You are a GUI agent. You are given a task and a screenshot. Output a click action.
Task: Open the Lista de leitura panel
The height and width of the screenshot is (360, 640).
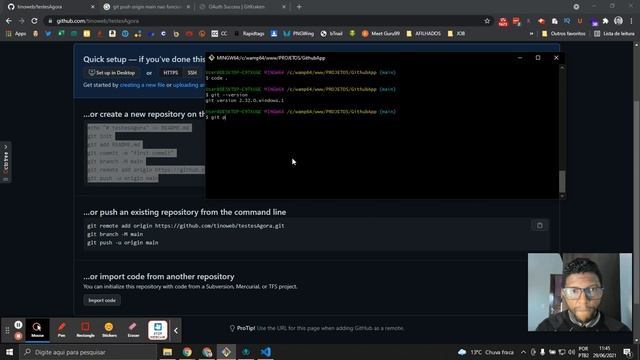614,34
